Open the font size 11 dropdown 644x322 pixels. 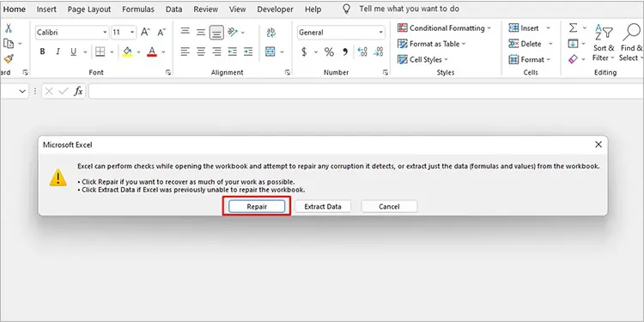tap(132, 32)
